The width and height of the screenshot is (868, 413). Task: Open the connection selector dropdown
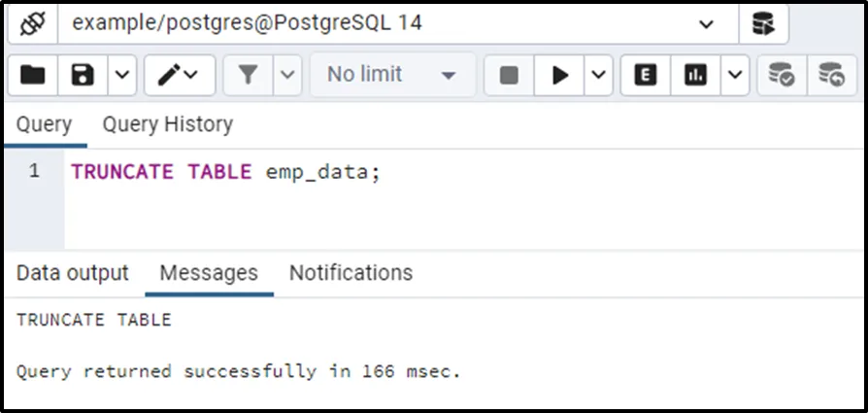706,23
